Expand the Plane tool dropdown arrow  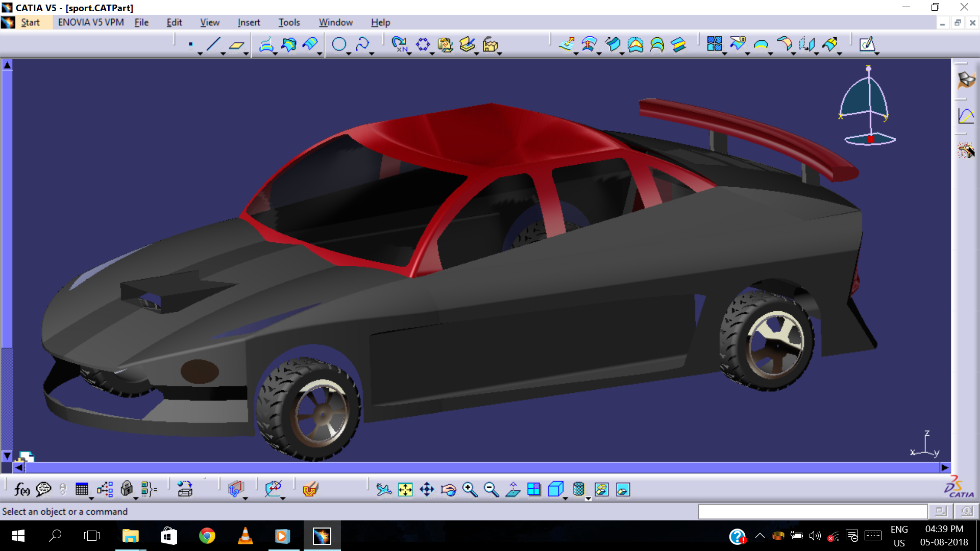(246, 54)
